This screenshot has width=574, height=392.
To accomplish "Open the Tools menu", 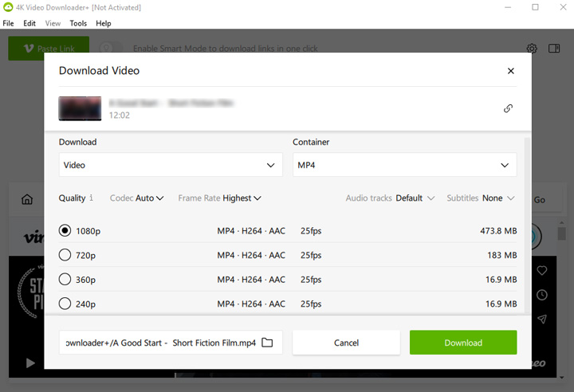I will (x=78, y=23).
